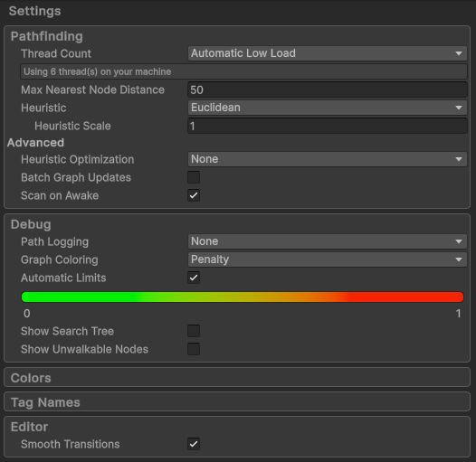Open the Thread Count dropdown
Screen dimensions: 476x462
328,53
